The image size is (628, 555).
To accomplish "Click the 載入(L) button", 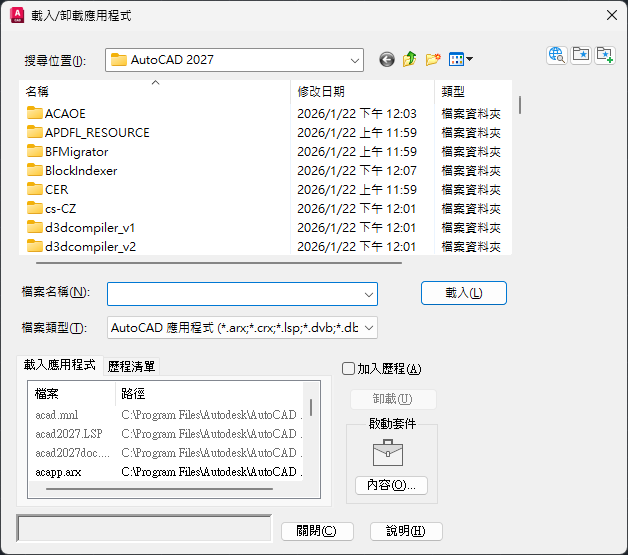I will pyautogui.click(x=464, y=293).
